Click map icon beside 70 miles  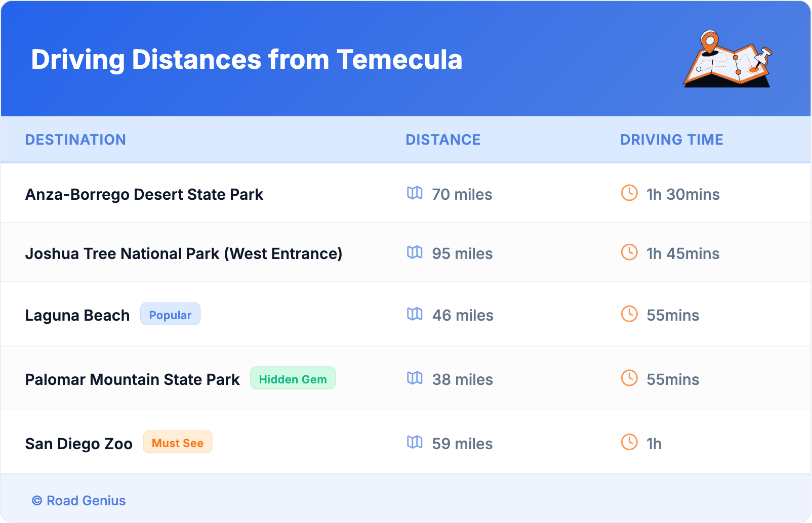click(415, 193)
